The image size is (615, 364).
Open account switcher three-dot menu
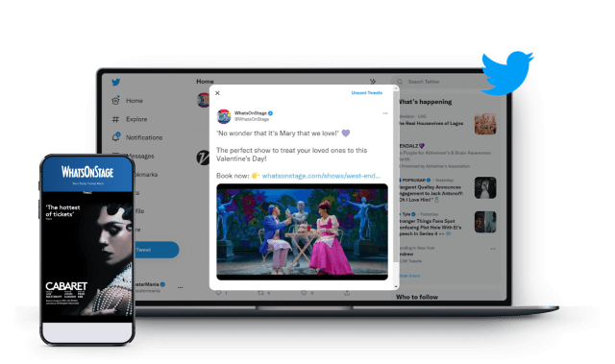(x=180, y=287)
